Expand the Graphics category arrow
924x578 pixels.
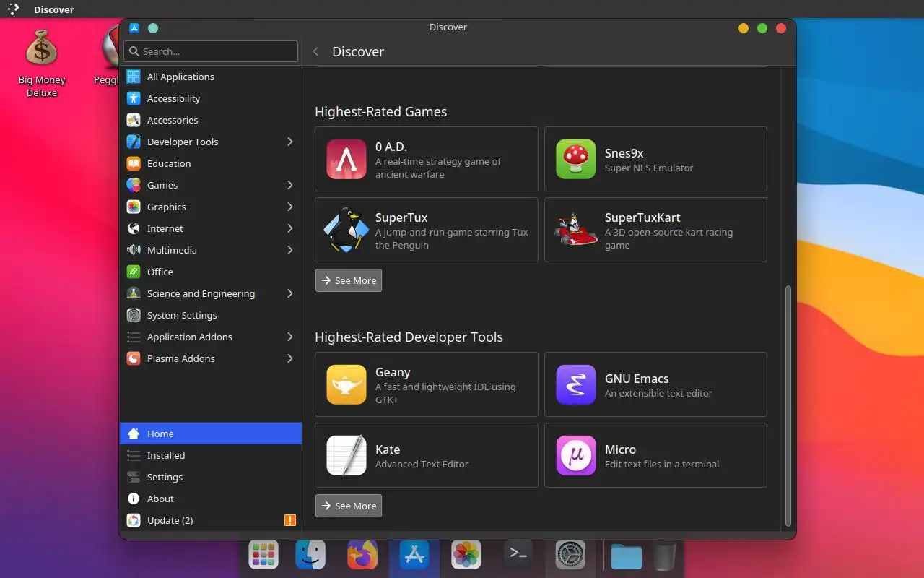(290, 207)
